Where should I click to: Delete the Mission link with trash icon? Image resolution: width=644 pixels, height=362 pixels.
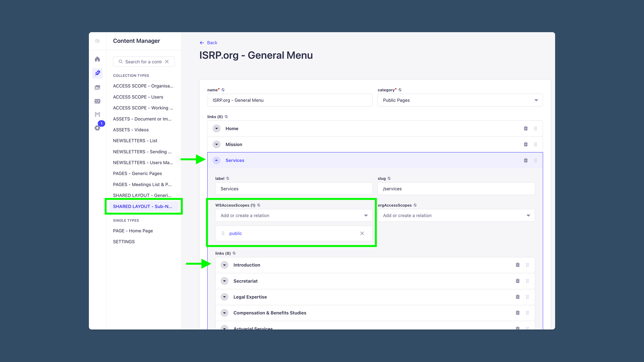click(x=526, y=144)
